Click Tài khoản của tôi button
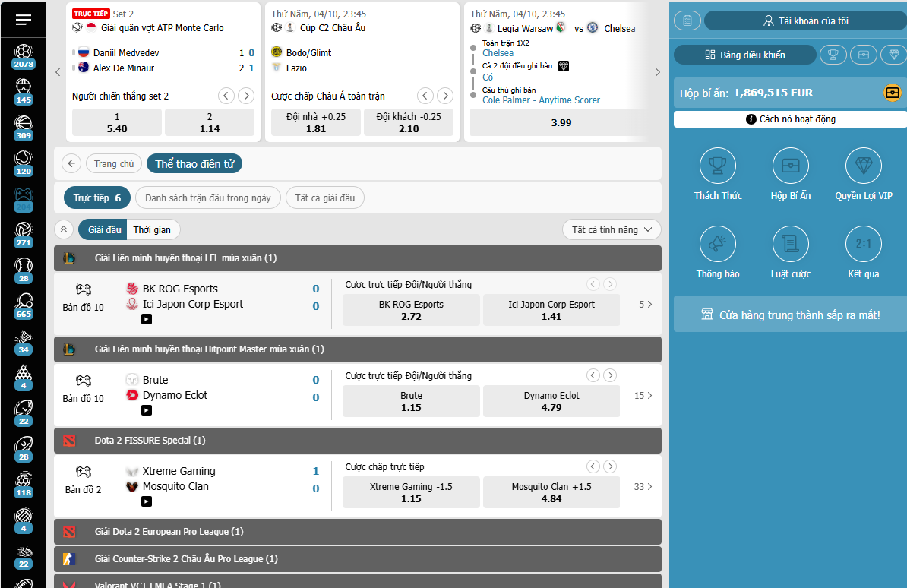Image resolution: width=907 pixels, height=588 pixels. coord(805,21)
